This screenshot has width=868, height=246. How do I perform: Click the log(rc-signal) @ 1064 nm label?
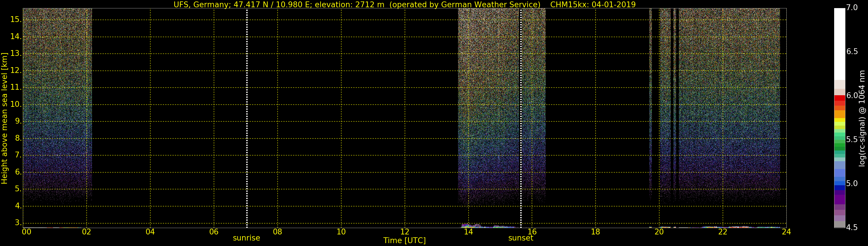[862, 118]
